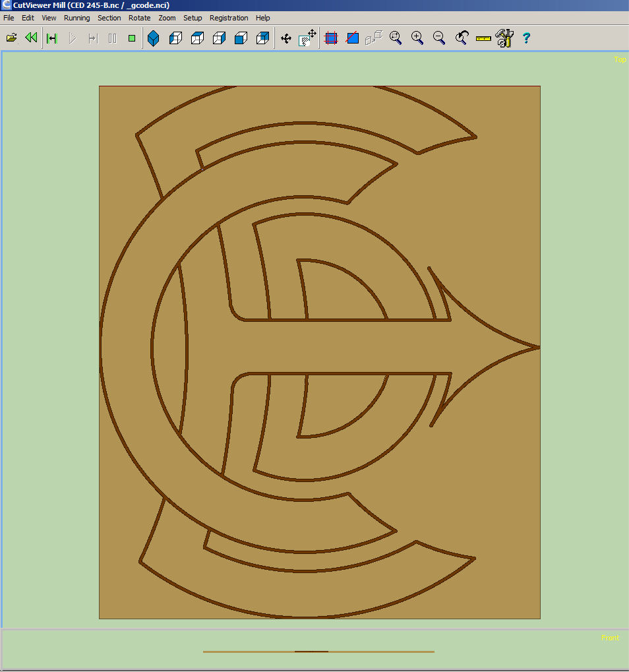Click the red-framed blue section icon

(x=331, y=38)
